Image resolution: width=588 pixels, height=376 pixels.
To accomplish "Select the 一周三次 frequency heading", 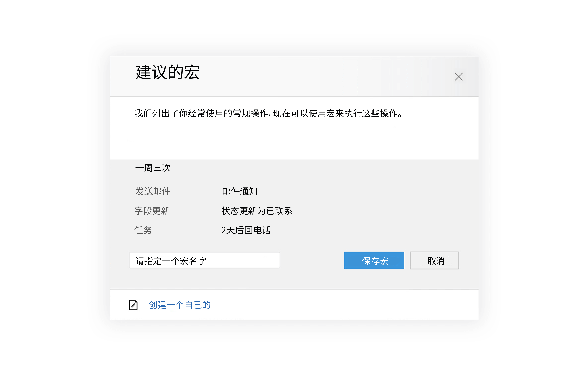I will coord(153,168).
